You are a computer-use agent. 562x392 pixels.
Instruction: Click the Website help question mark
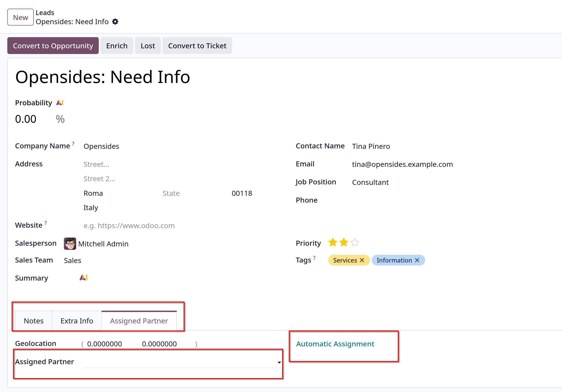click(x=46, y=223)
